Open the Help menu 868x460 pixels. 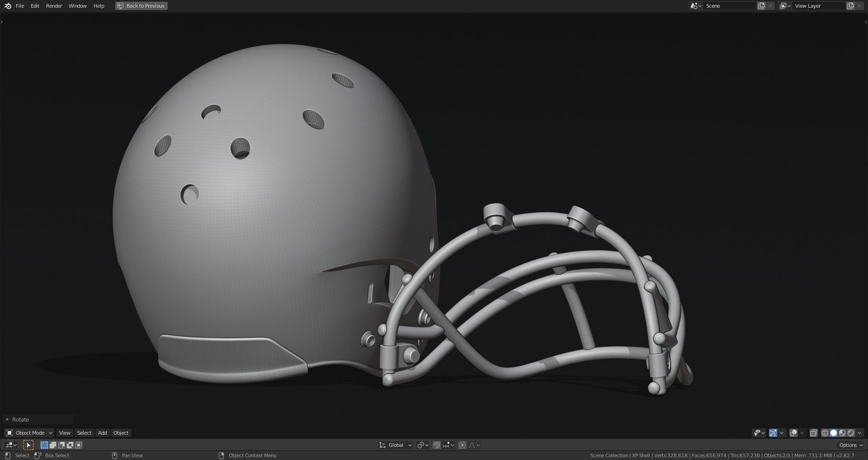click(99, 6)
